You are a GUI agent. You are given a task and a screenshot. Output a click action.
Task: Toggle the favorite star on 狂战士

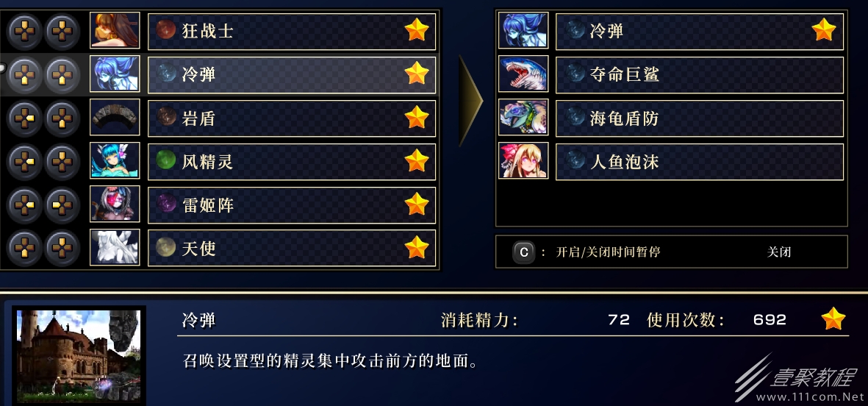pyautogui.click(x=416, y=30)
